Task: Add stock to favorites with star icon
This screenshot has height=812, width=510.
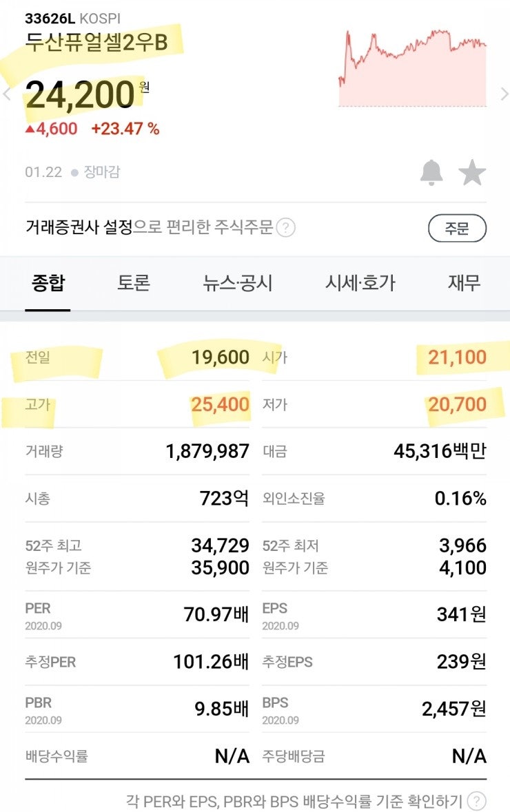Action: tap(472, 173)
